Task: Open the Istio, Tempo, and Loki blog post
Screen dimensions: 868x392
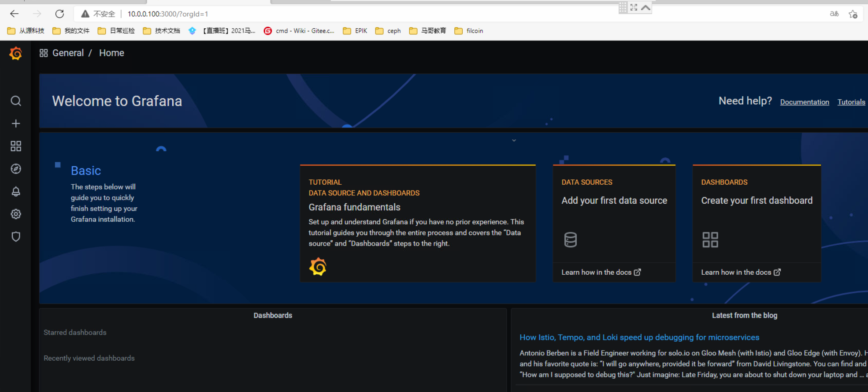Action: coord(639,337)
